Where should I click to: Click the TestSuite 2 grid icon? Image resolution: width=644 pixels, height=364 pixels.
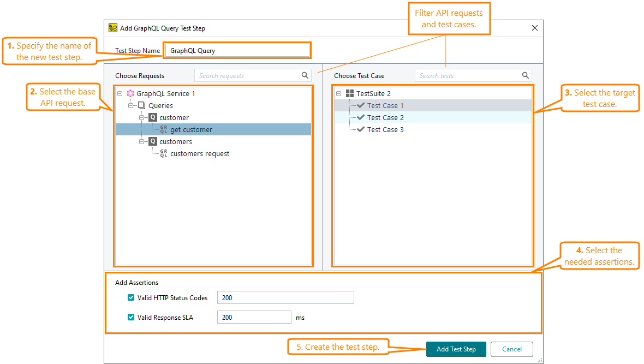351,93
